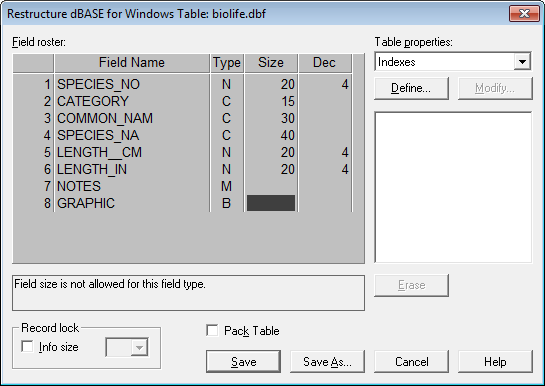Click the Size value 15 of CATEGORY

[288, 101]
